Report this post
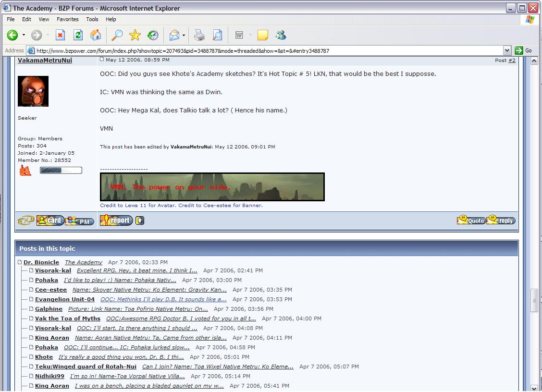Screen dimensions: 542x392 click(x=116, y=220)
